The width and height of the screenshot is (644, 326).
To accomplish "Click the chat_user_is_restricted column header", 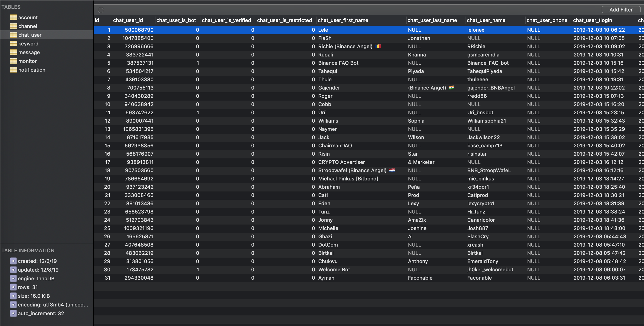I will [x=285, y=20].
